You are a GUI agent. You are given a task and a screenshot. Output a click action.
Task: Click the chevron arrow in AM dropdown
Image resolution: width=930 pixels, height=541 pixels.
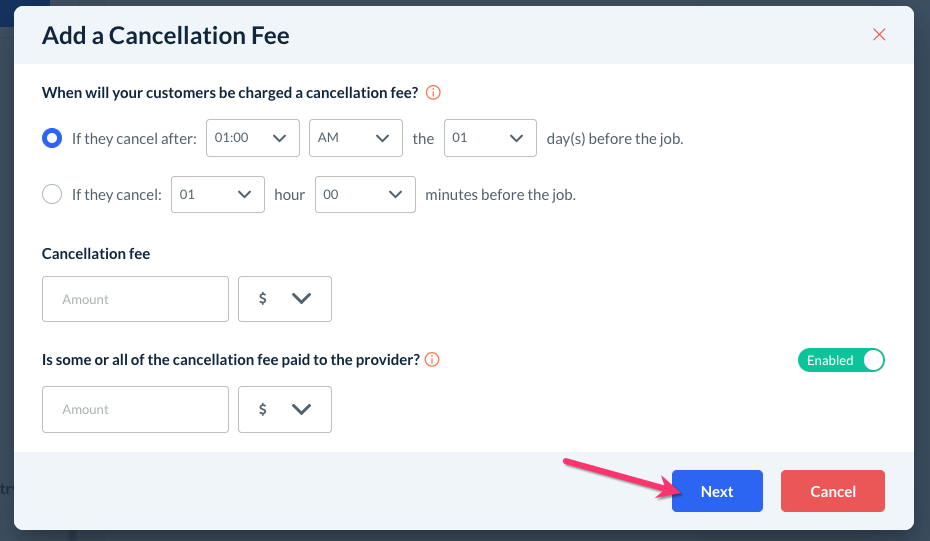(x=381, y=138)
